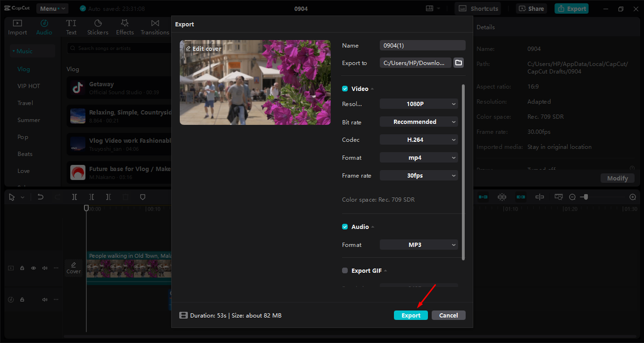Choose the Select pointer tool
The image size is (644, 343).
[12, 197]
